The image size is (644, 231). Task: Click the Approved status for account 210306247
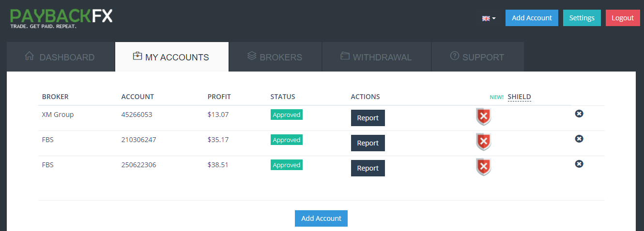pyautogui.click(x=287, y=140)
